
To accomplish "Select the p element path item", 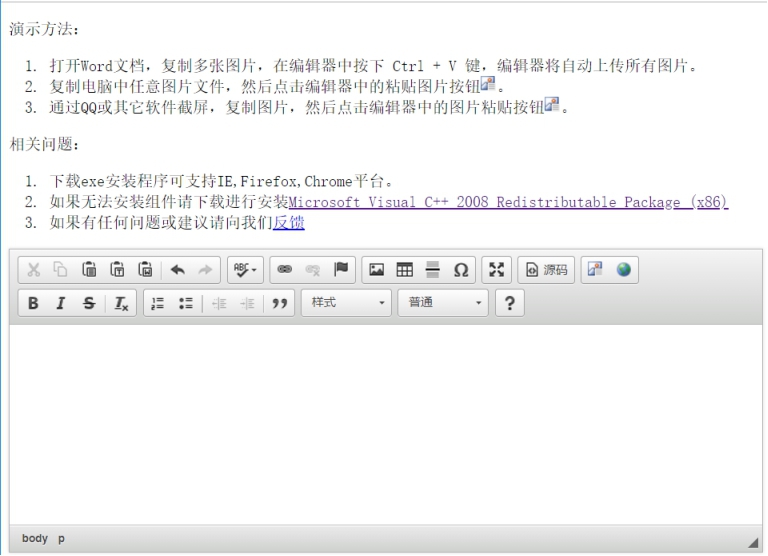I will point(61,538).
